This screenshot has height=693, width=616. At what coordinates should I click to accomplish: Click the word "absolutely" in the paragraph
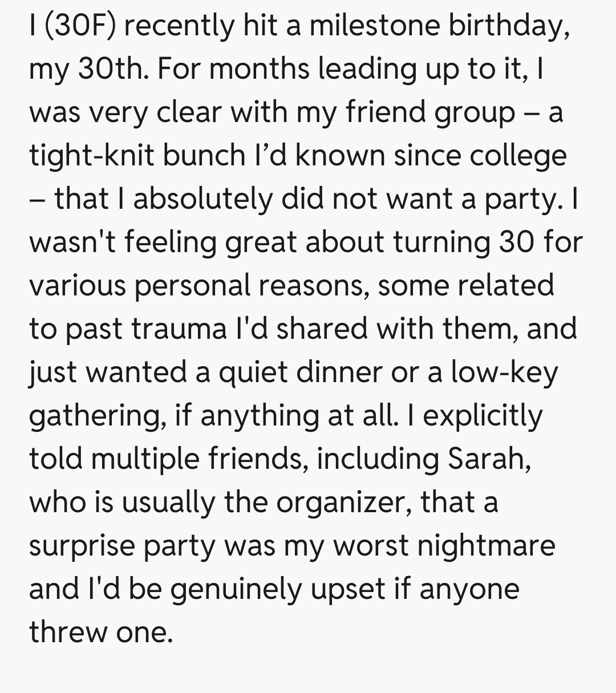[202, 200]
